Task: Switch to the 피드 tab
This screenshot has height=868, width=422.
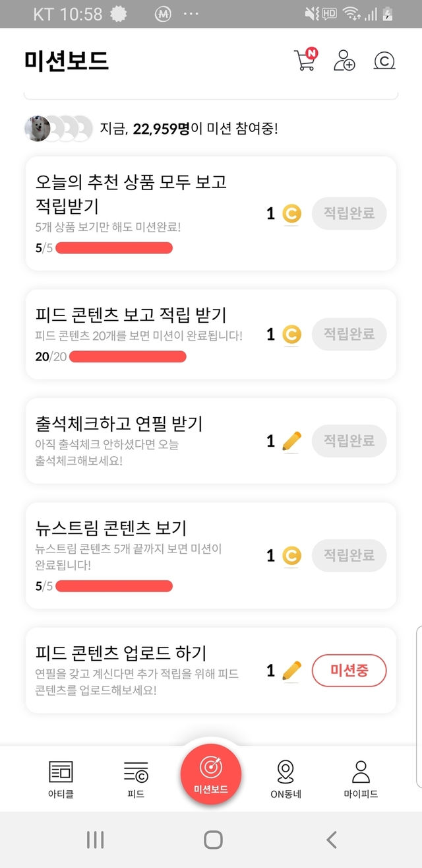Action: point(136,780)
